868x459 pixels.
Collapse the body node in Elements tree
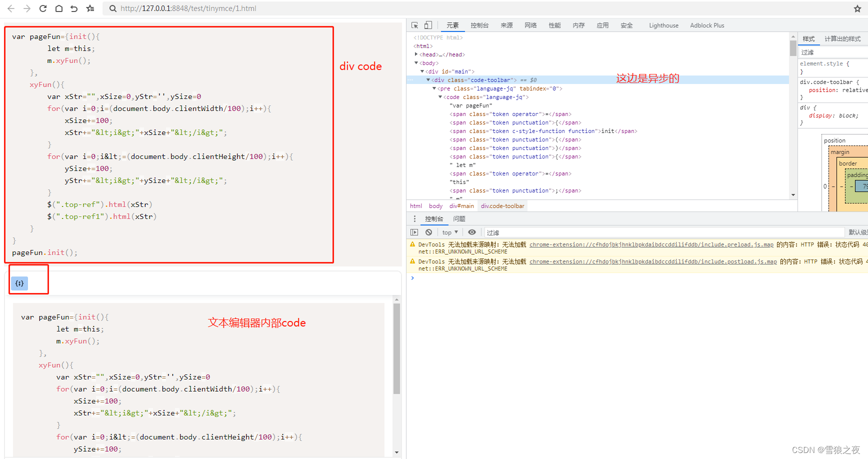416,62
